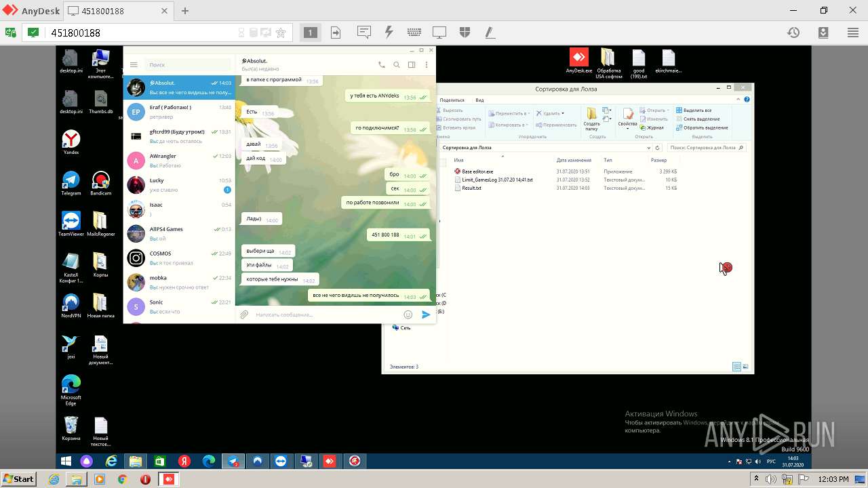Open AnyDesk address book download icon
Image resolution: width=868 pixels, height=488 pixels.
pos(823,33)
